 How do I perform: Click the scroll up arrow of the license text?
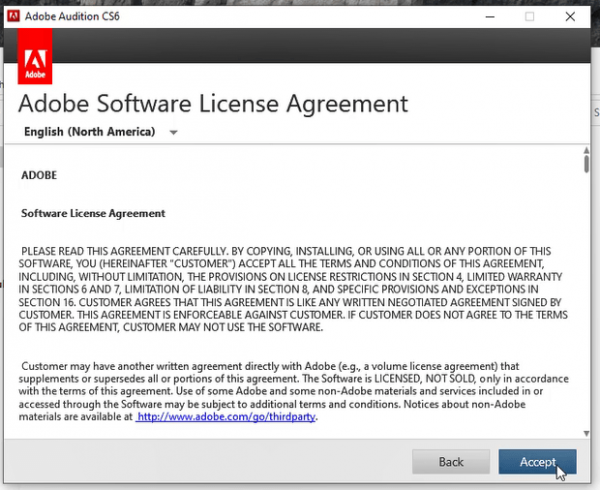point(585,151)
